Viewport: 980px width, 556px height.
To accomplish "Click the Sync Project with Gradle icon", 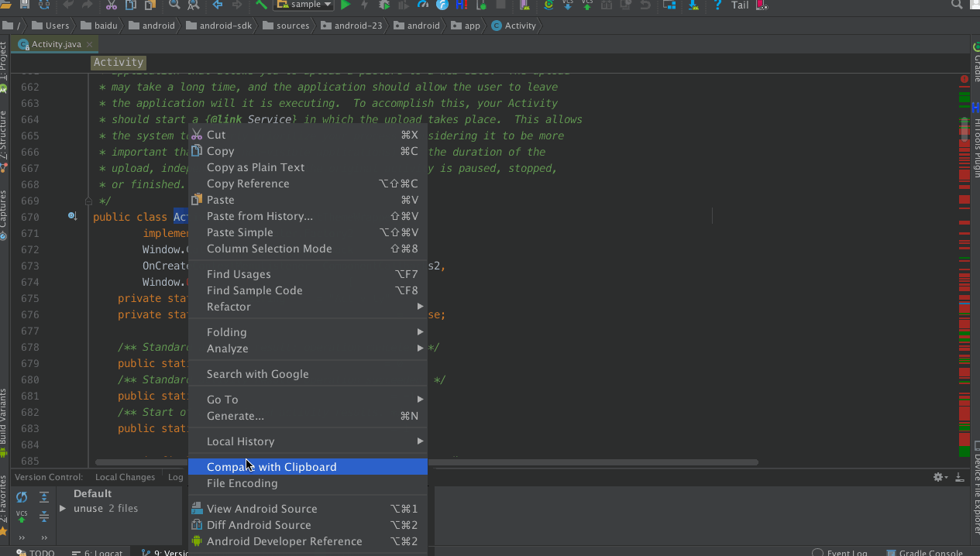I will click(549, 5).
